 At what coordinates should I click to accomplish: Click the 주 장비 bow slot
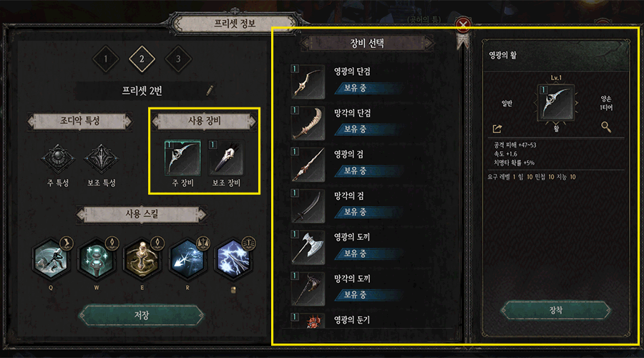point(182,158)
